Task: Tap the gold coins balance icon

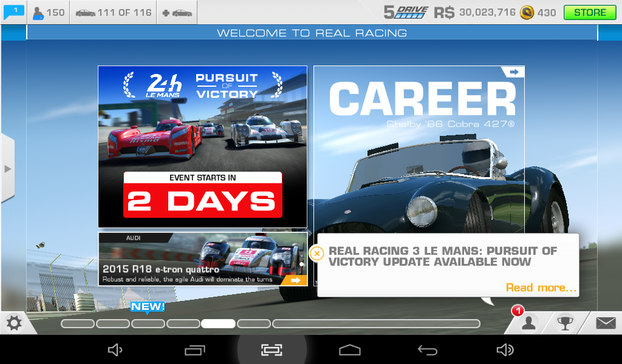Action: pos(527,12)
